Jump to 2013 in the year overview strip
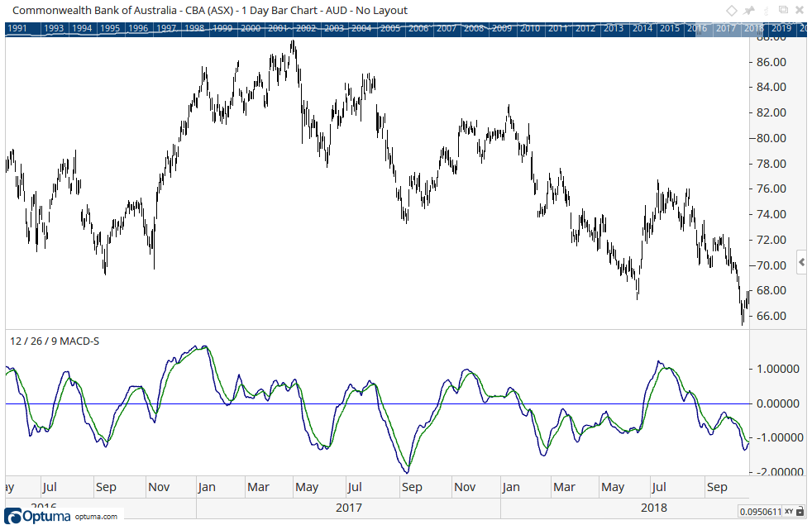Screen dimensions: 812x525 [x=614, y=28]
